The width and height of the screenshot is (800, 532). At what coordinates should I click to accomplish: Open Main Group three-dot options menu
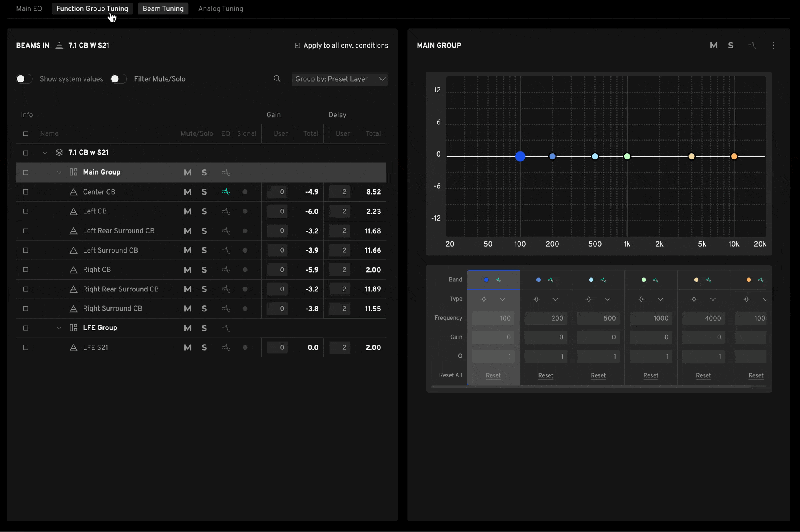click(773, 46)
